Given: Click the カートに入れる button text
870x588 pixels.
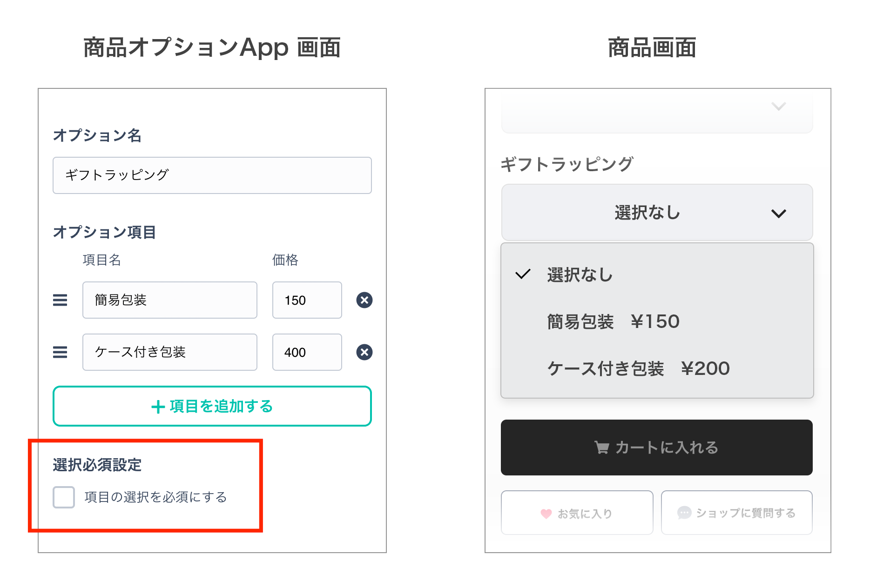Looking at the screenshot, I should click(x=667, y=448).
